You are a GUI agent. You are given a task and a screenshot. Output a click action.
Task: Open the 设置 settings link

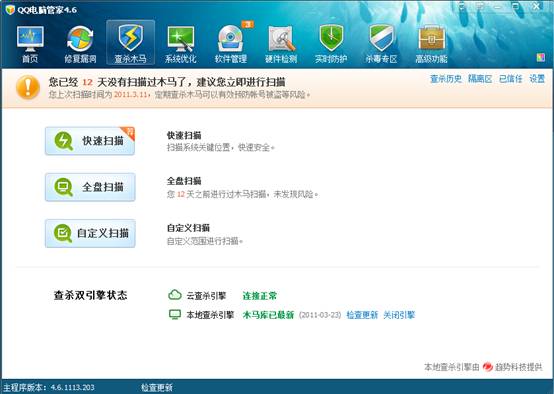click(537, 79)
